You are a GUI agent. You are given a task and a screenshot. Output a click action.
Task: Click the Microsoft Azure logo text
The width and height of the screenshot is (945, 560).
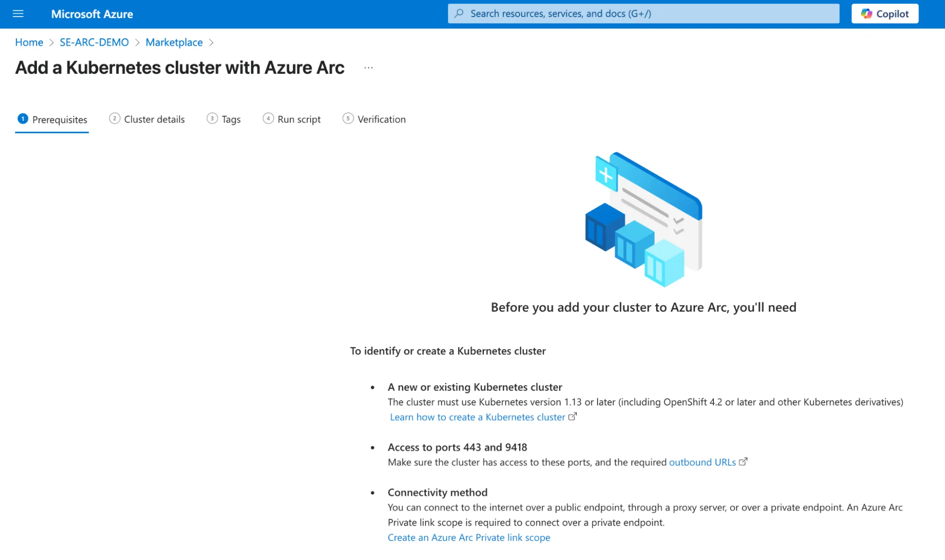[92, 14]
